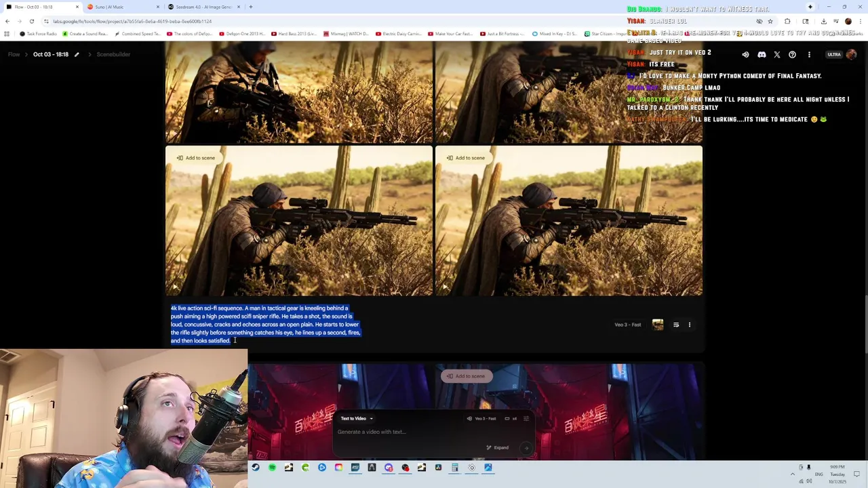Click the highlighted sci-fi sniper prompt text
868x488 pixels.
265,325
